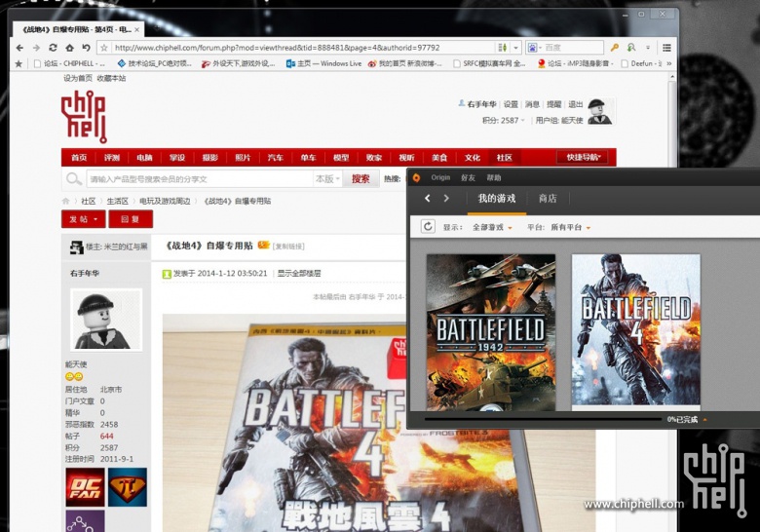
Task: Show more bookmarks with the » overflow
Action: coord(668,63)
